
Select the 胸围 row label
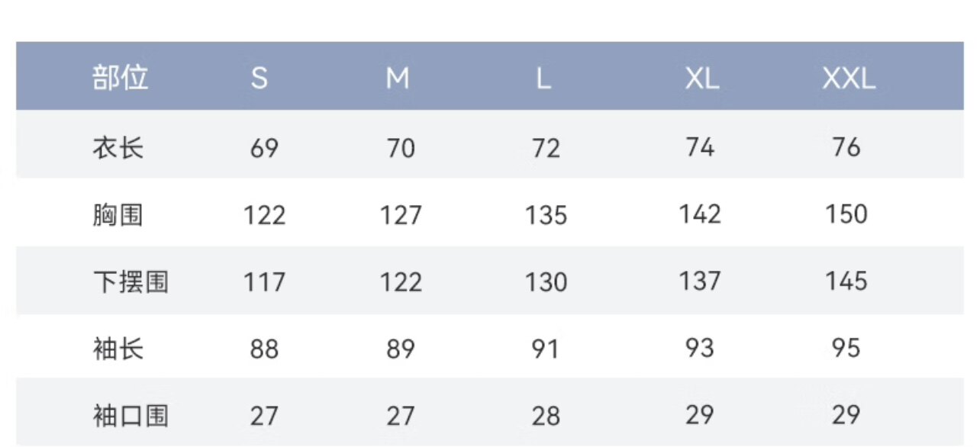(118, 215)
